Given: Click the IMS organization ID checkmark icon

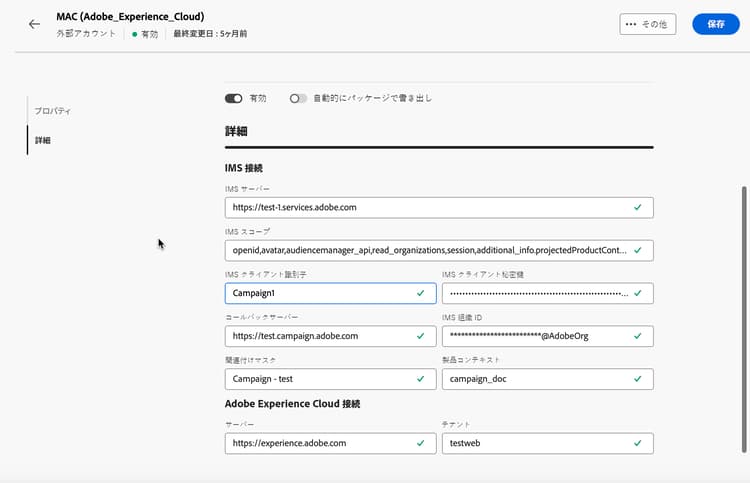Looking at the screenshot, I should [638, 336].
